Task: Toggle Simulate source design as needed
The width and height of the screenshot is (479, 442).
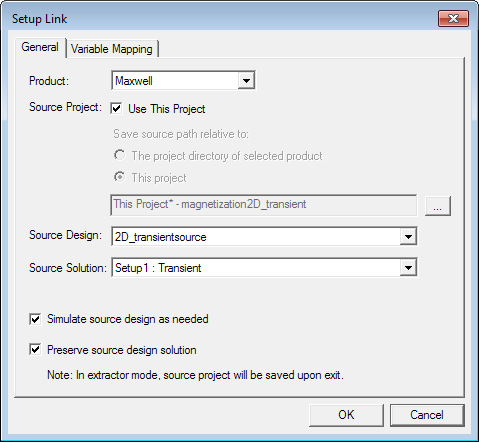Action: tap(35, 319)
